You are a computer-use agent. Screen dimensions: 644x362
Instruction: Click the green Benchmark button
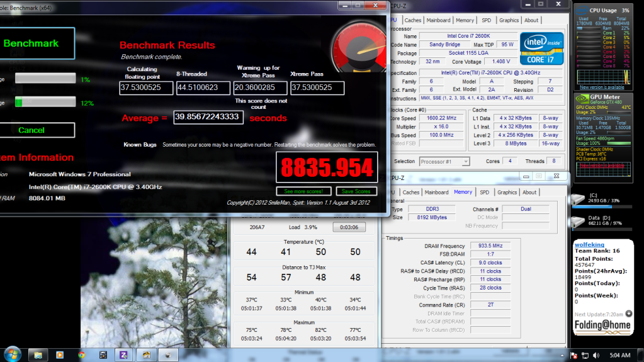[37, 43]
